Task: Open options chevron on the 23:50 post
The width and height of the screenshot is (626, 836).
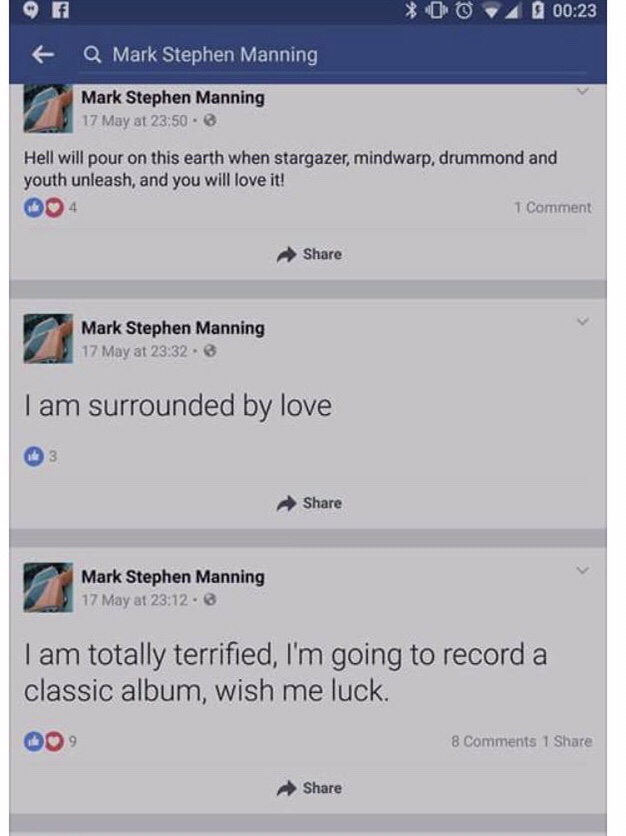Action: pyautogui.click(x=583, y=93)
